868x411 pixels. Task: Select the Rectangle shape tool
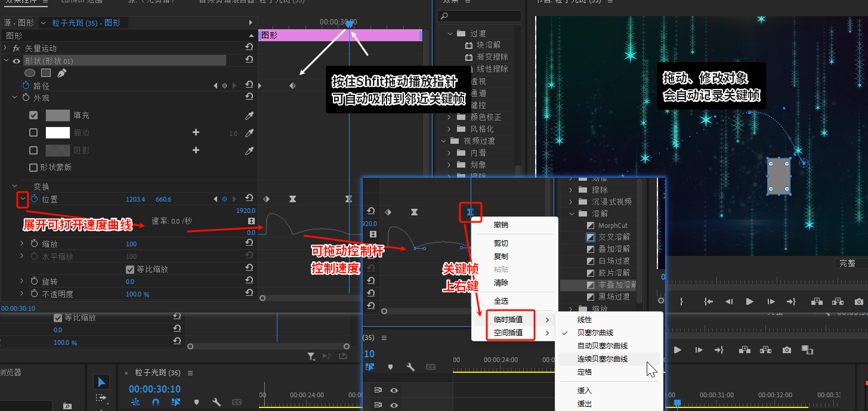coord(46,73)
